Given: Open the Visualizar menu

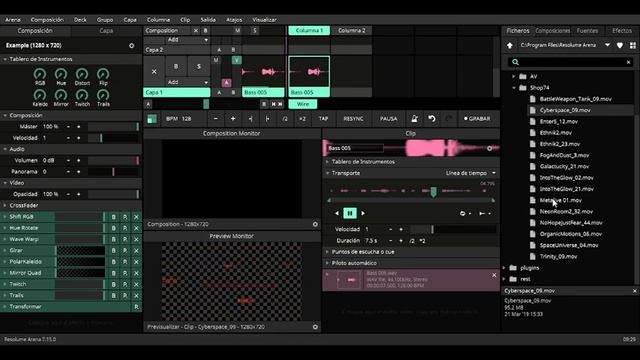Looking at the screenshot, I should click(264, 20).
